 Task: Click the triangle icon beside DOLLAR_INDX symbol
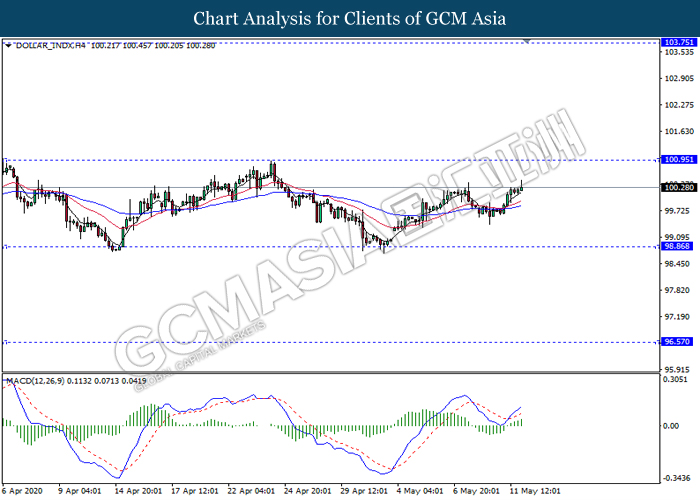(8, 46)
